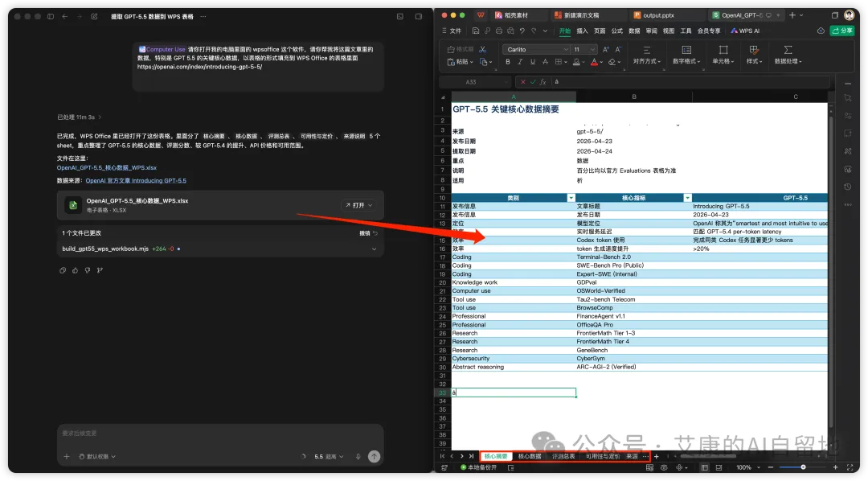
Task: Add a new sheet with plus icon
Action: point(657,456)
